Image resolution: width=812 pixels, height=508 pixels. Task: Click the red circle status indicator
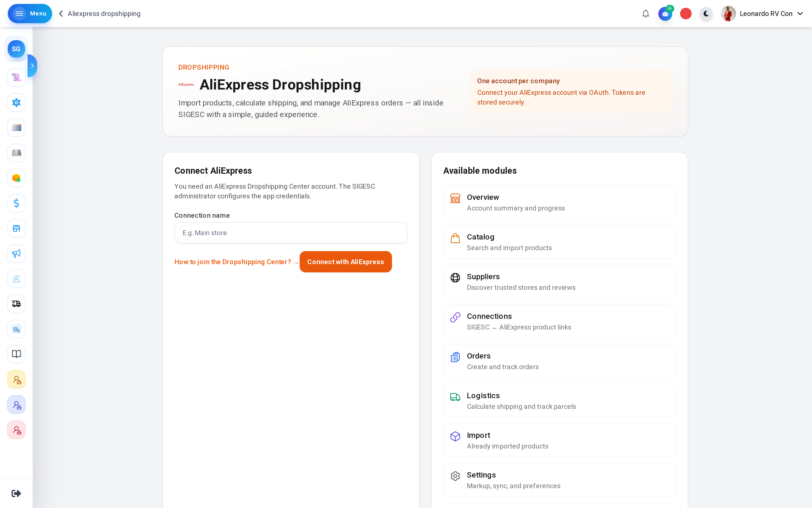pyautogui.click(x=686, y=14)
